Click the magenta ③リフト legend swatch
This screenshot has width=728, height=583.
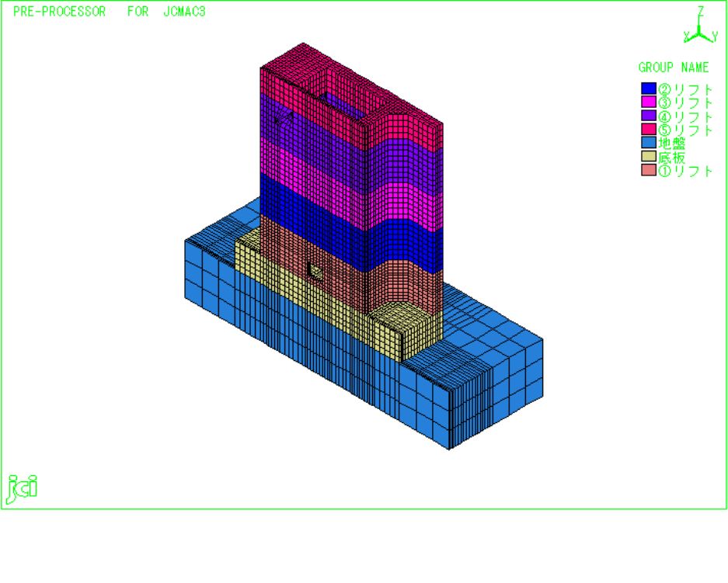click(x=649, y=102)
